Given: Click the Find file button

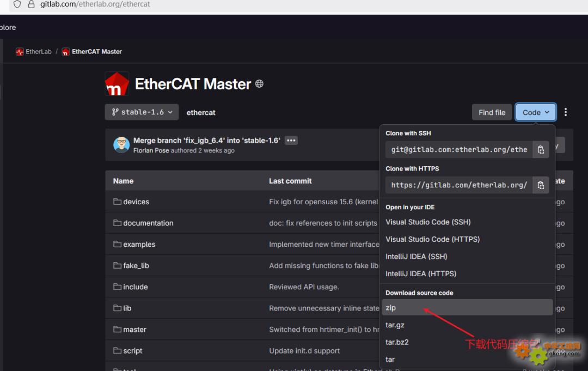Looking at the screenshot, I should pyautogui.click(x=492, y=112).
